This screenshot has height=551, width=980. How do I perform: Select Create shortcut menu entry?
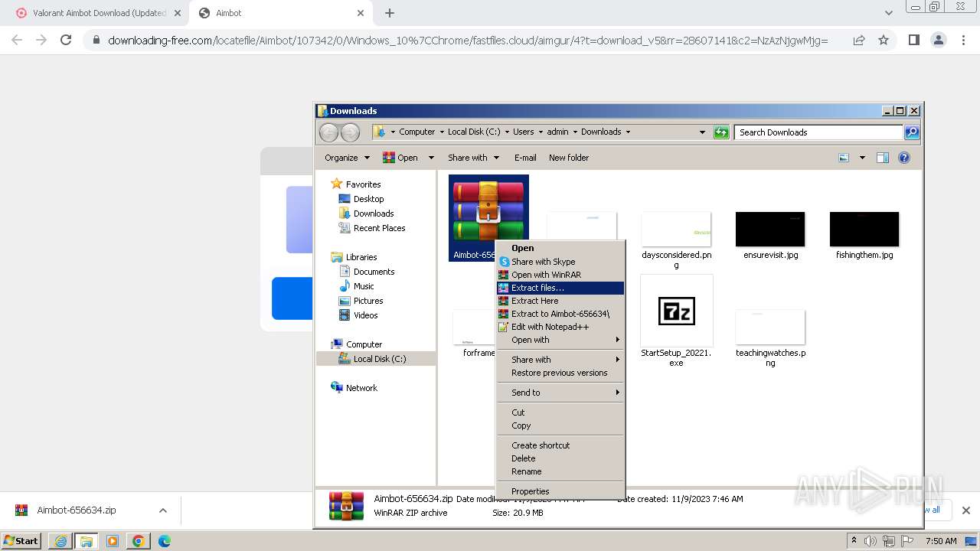point(560,445)
